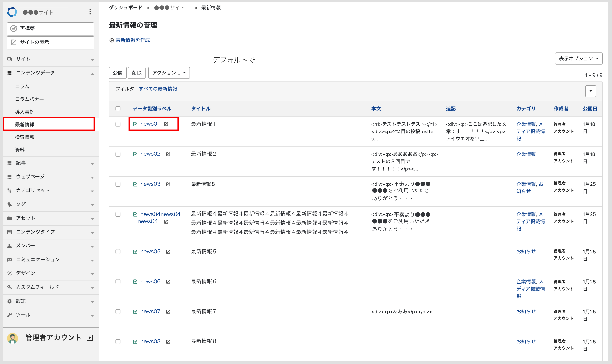Toggle the checkbox for news01 row
Viewport: 612px width, 364px height.
pyautogui.click(x=118, y=124)
